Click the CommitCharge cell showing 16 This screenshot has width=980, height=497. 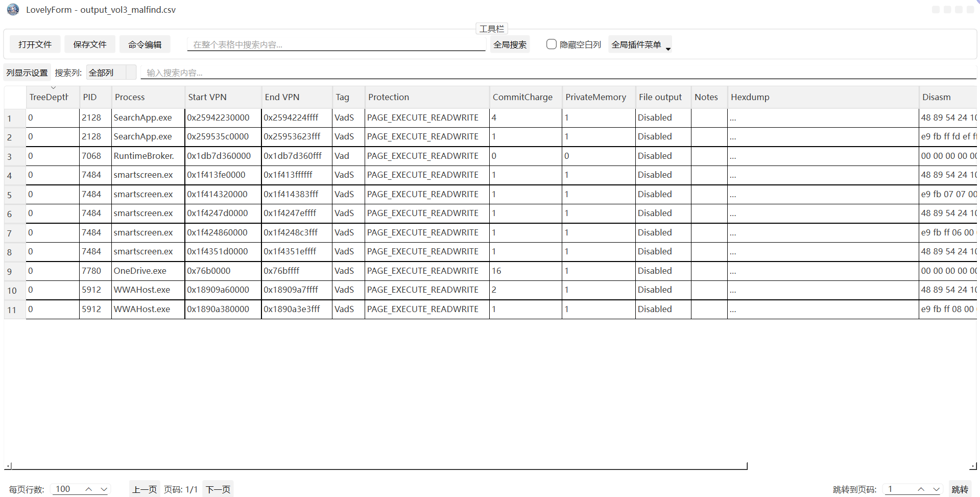[525, 271]
